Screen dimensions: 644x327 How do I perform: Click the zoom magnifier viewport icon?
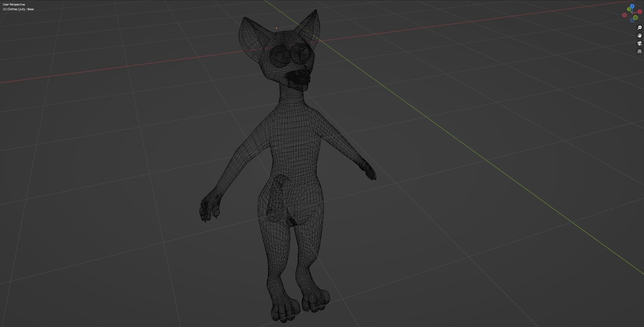point(640,28)
